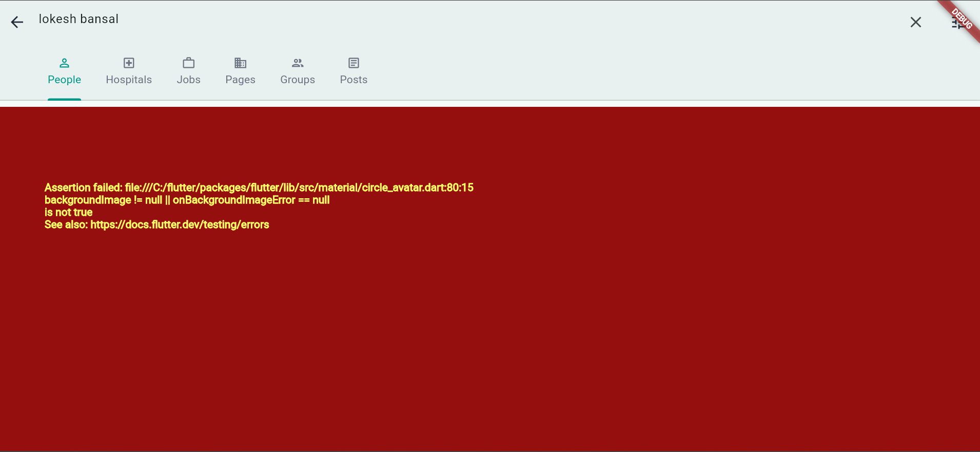Switch to the Groups tab label
Screen dimensions: 980x452
pyautogui.click(x=298, y=80)
